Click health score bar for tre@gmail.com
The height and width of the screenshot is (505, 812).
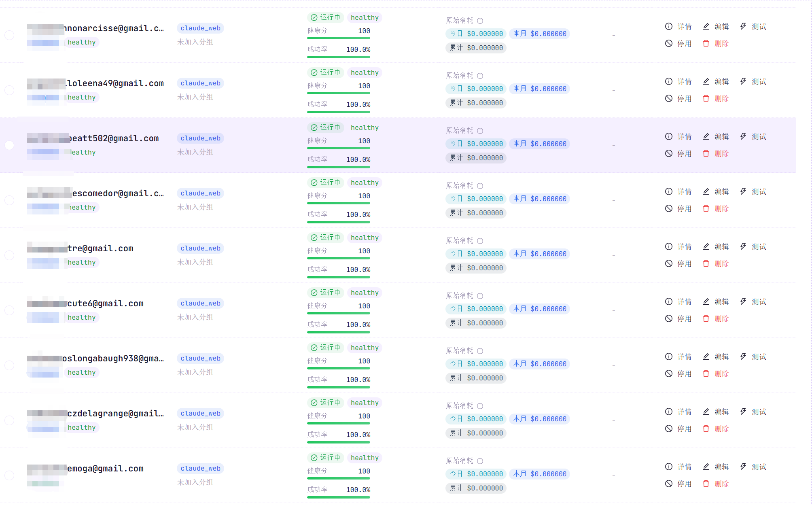click(x=339, y=258)
